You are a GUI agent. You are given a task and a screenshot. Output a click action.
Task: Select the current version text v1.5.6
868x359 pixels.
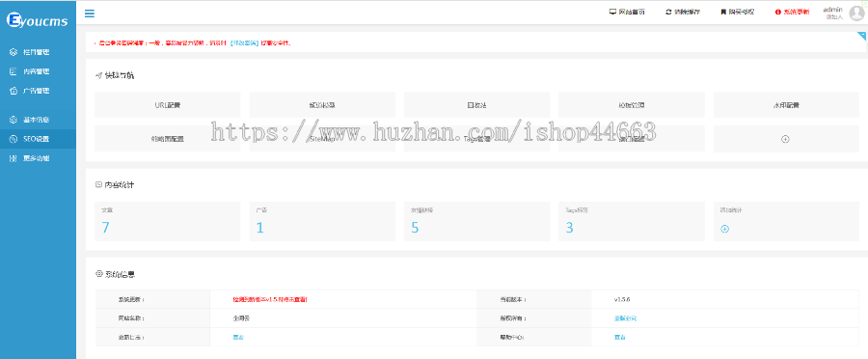click(x=622, y=299)
